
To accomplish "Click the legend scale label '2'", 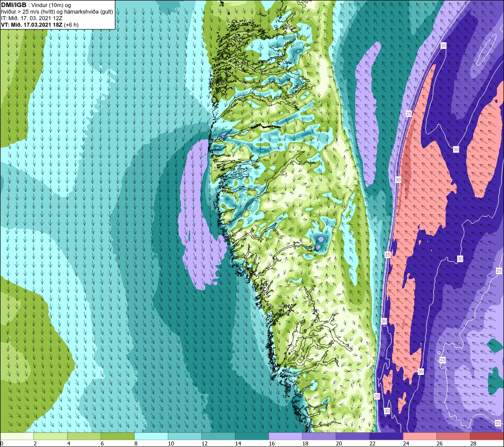I will [35, 444].
